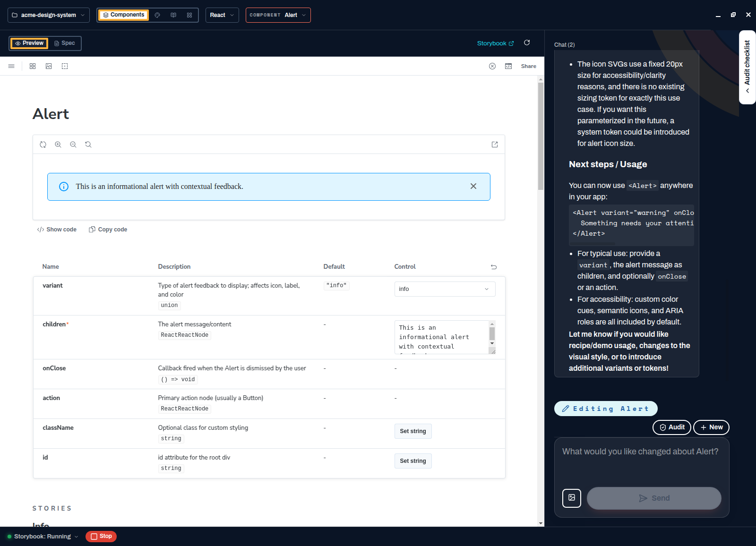Switch to the Preview tab

click(29, 43)
